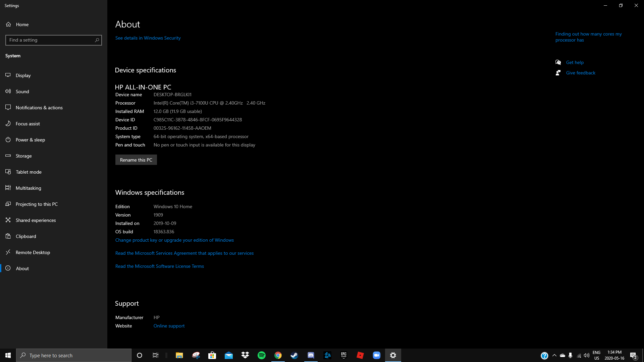Open Dropbox from the taskbar
Screen dimensions: 644x362
click(x=245, y=355)
